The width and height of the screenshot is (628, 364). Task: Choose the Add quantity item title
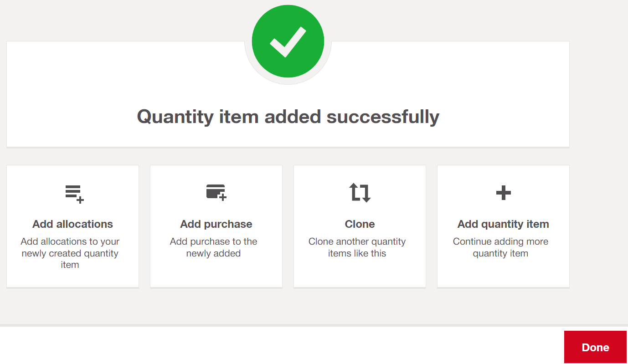503,224
